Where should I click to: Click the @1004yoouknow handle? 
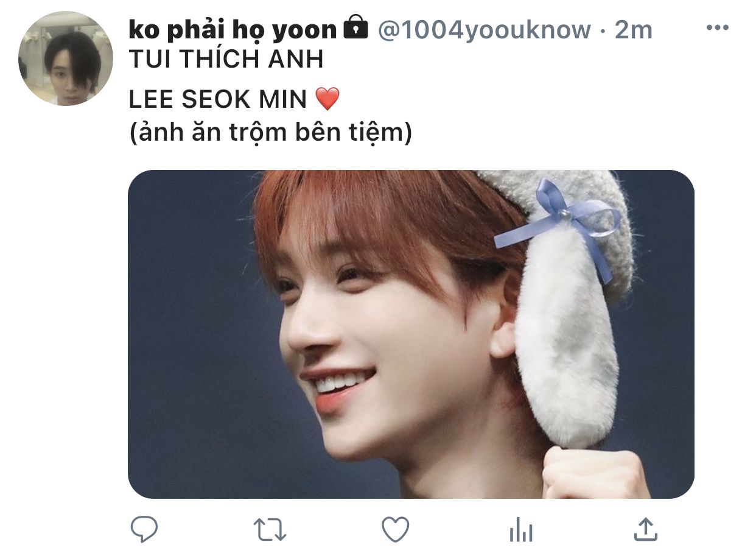click(485, 30)
